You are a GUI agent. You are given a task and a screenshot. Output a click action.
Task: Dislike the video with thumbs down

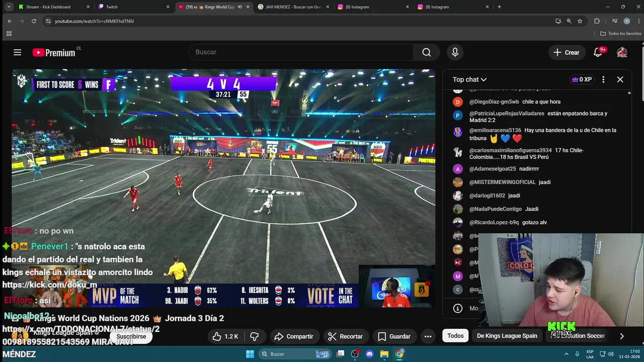[255, 336]
